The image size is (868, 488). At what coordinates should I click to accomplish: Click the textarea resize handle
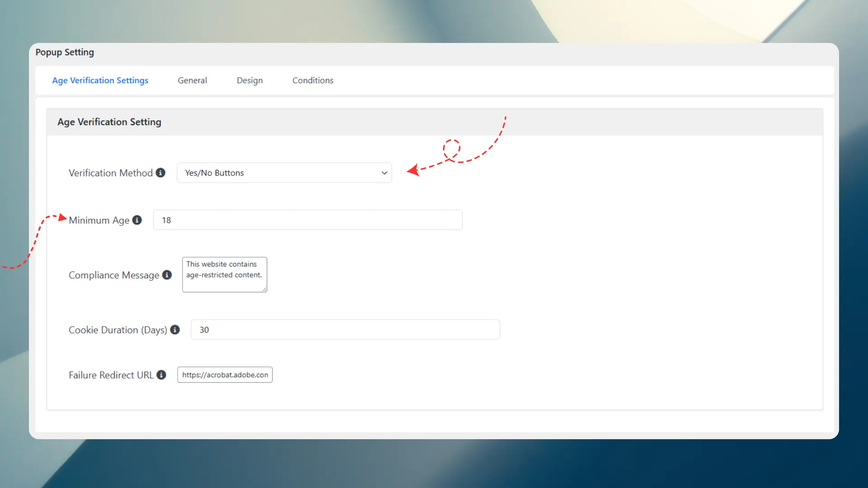pos(264,290)
